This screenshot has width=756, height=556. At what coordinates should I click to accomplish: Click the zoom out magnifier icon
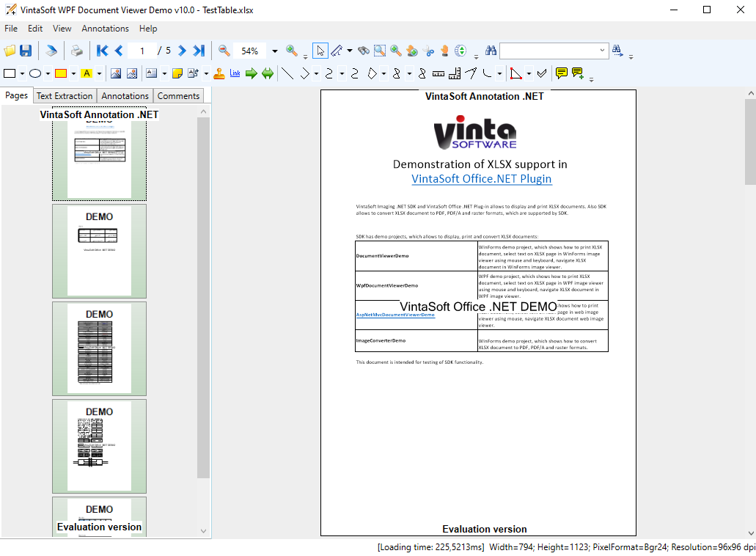coord(224,51)
